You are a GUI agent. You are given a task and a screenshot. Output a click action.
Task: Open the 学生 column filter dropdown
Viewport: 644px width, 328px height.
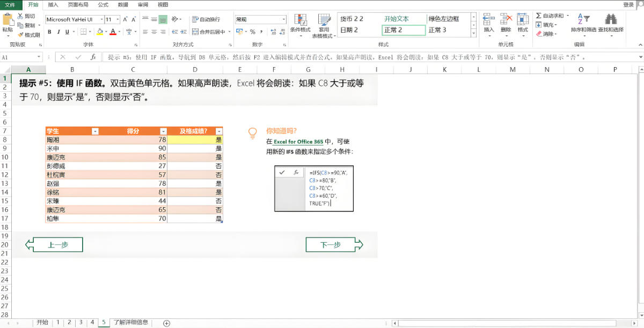[x=95, y=132]
